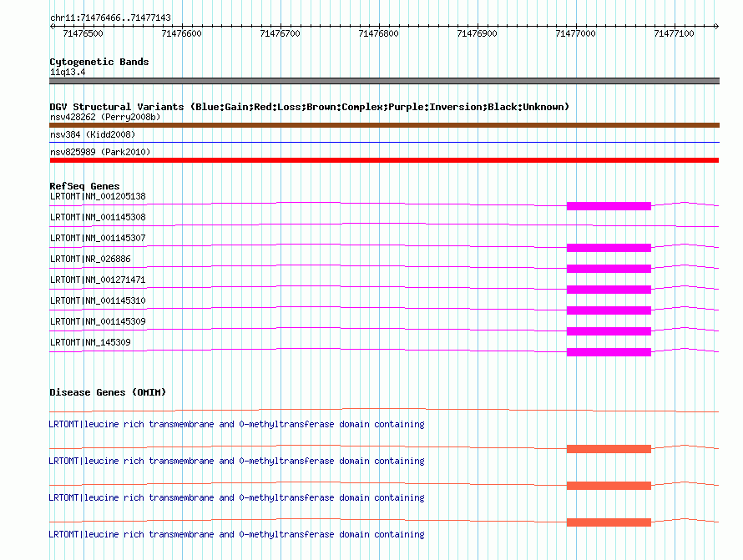Click ruler position 71476700

(280, 33)
